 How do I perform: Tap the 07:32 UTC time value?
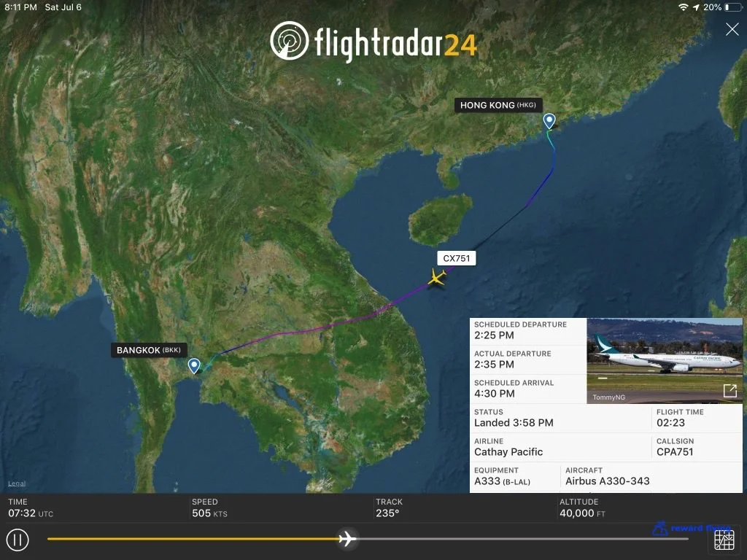click(x=31, y=513)
